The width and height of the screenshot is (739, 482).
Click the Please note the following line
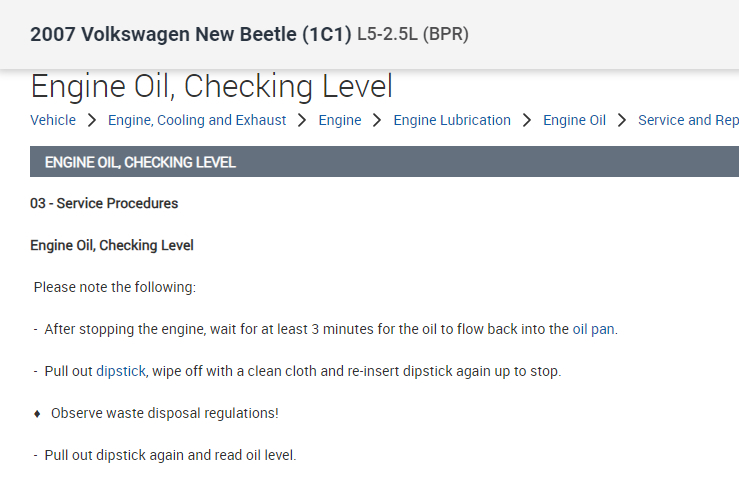[x=115, y=287]
